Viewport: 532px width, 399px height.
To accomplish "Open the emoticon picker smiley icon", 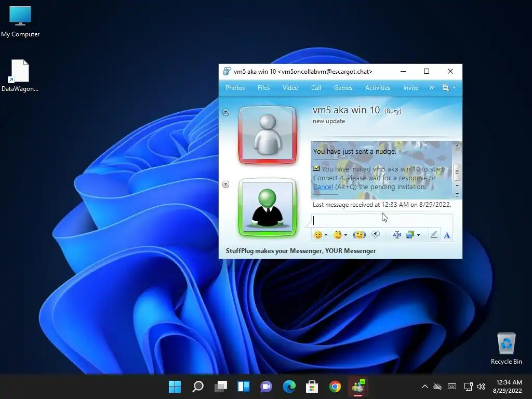I will tap(317, 235).
